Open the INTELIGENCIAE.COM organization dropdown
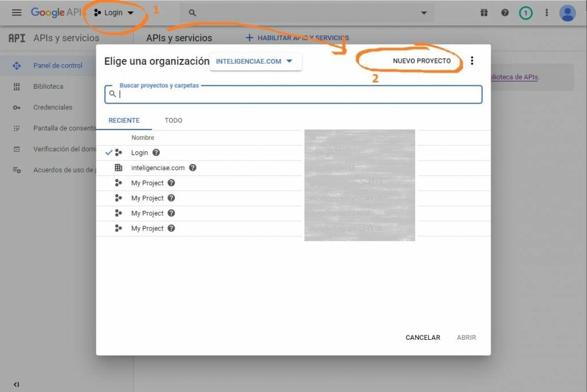Viewport: 587px width, 392px height. pyautogui.click(x=255, y=61)
